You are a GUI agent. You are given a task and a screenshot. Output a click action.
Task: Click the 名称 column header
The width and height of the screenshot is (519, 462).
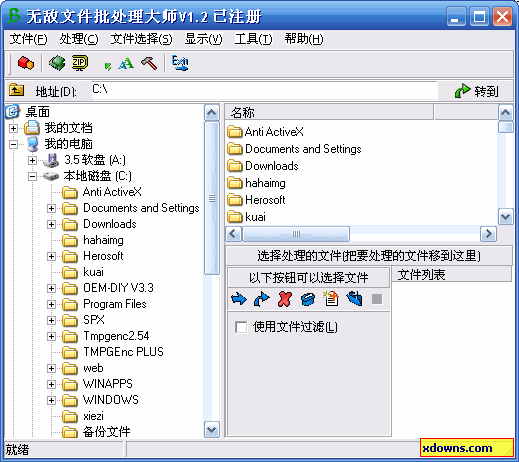[329, 112]
